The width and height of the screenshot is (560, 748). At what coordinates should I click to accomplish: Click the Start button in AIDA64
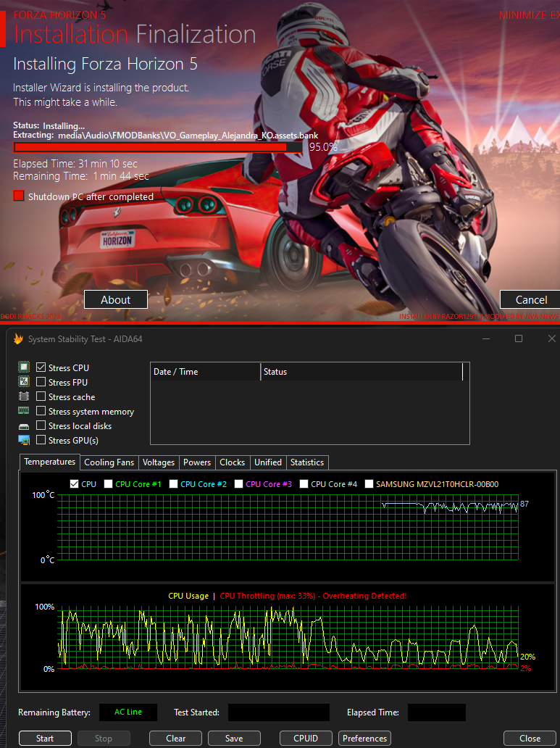pyautogui.click(x=45, y=738)
